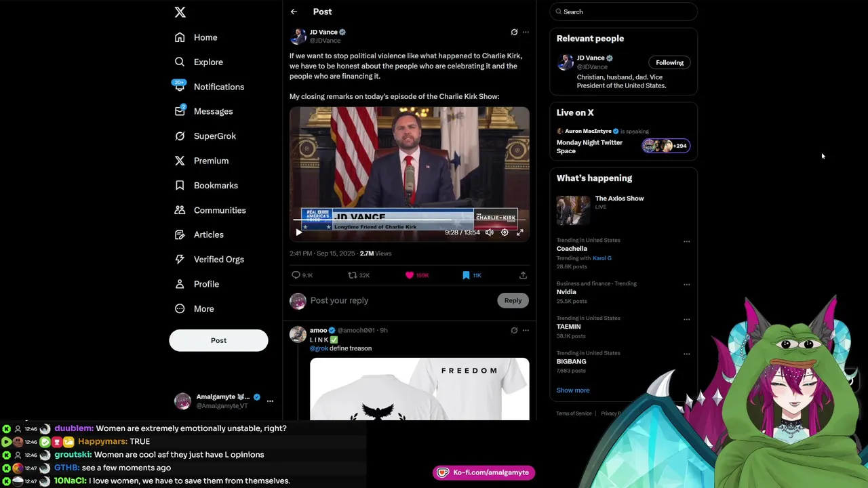Click the Grok icon on JD Vance post
868x488 pixels.
point(514,32)
